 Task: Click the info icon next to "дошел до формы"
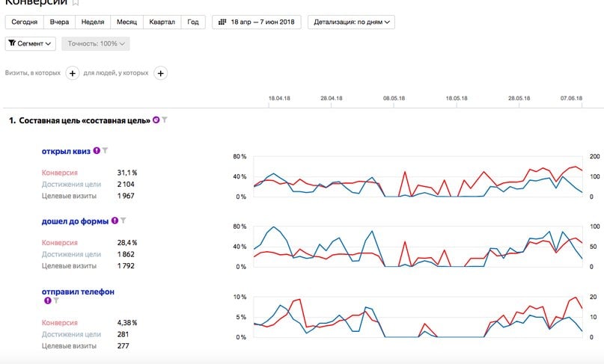point(115,221)
